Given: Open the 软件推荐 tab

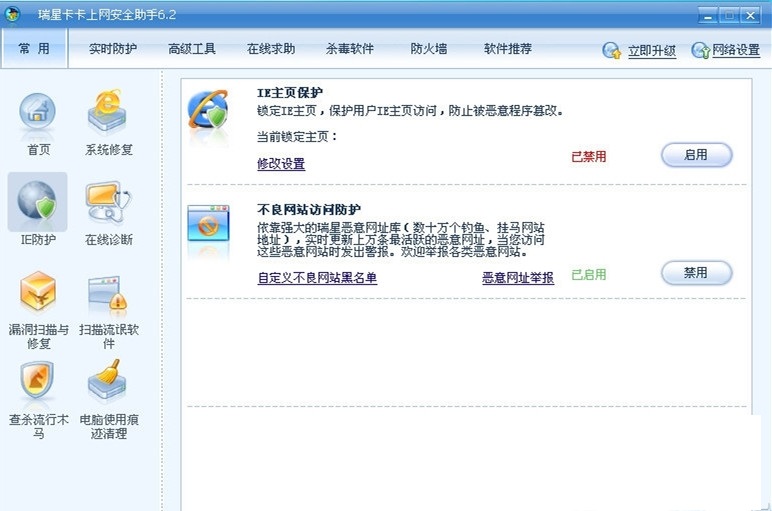Looking at the screenshot, I should 508,49.
